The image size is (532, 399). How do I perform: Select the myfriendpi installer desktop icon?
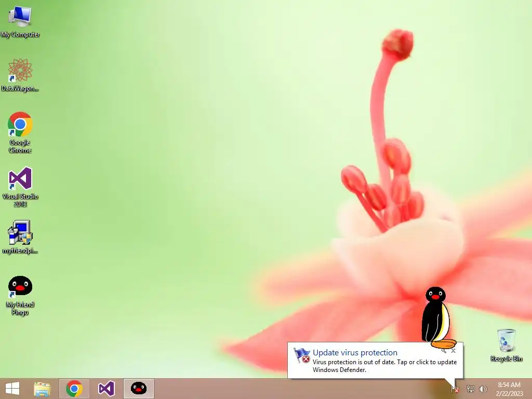(x=20, y=237)
